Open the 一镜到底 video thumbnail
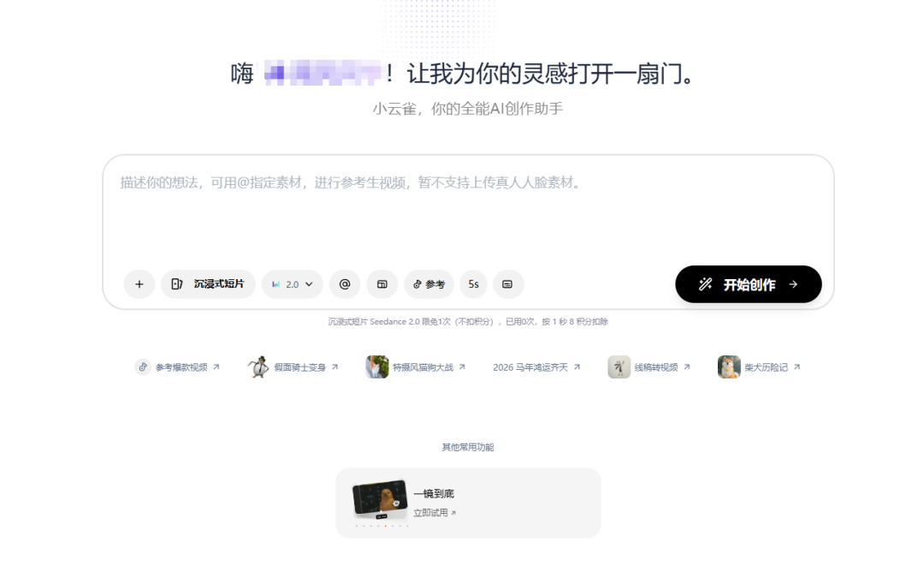Screen dimensions: 924x572 pyautogui.click(x=380, y=498)
